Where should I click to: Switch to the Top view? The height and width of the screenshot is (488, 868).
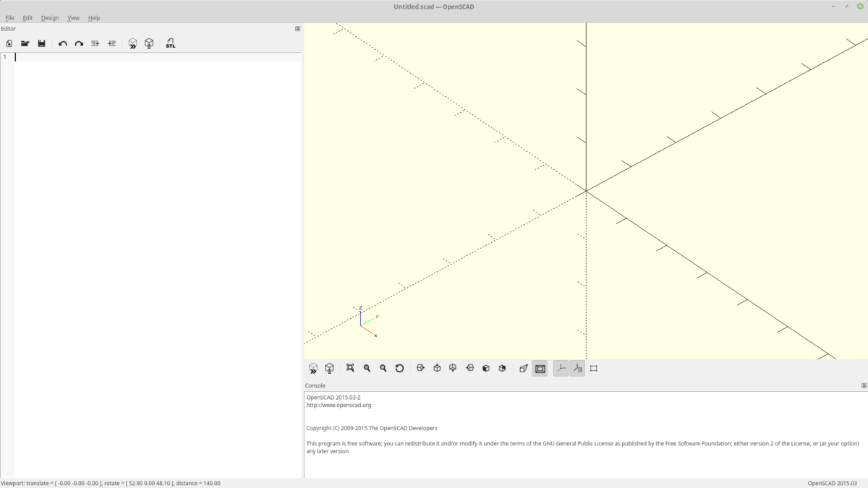point(437,368)
